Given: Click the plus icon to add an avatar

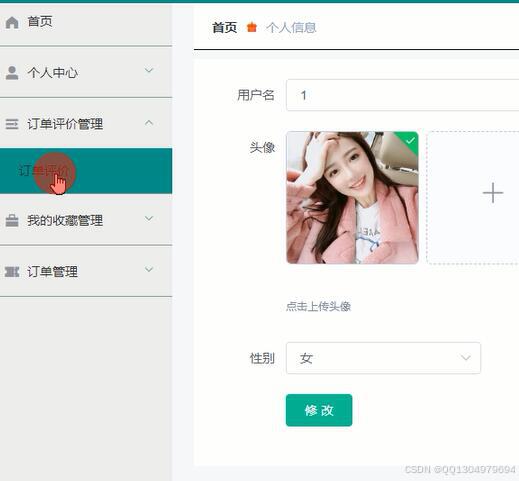Looking at the screenshot, I should tap(493, 193).
